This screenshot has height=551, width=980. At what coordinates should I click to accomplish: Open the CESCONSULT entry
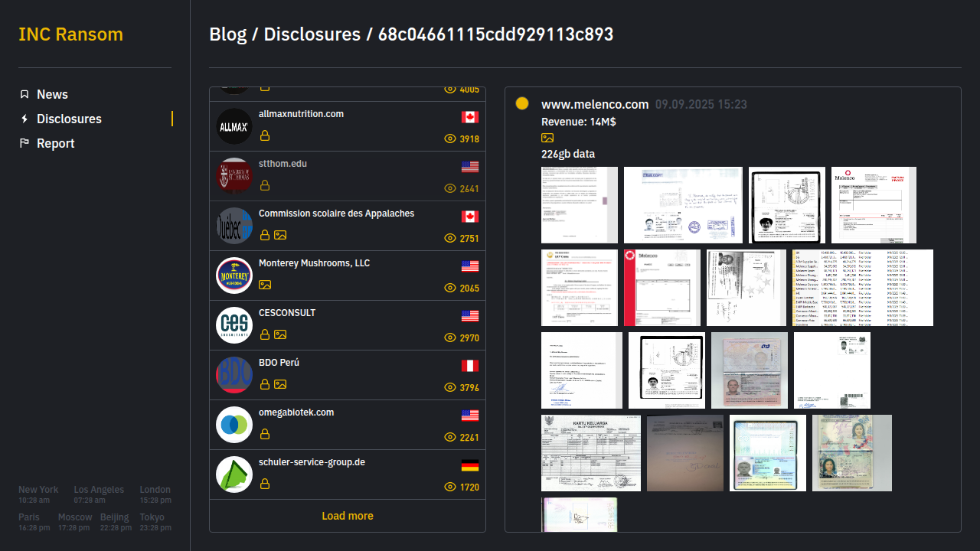pyautogui.click(x=348, y=325)
